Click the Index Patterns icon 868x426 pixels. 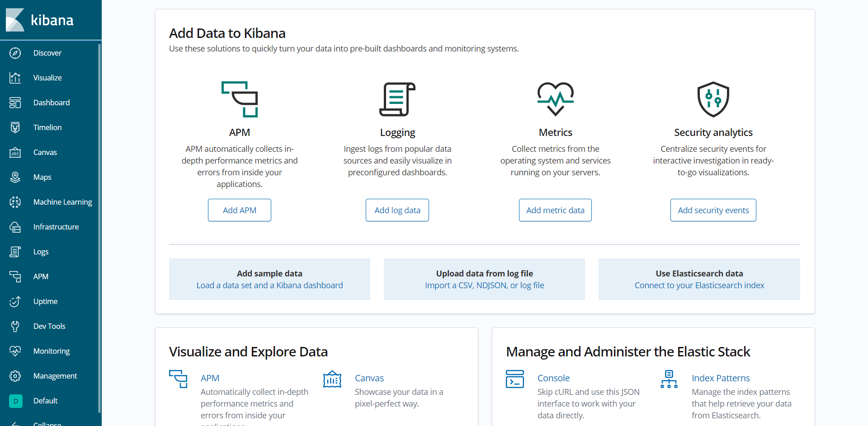click(669, 379)
